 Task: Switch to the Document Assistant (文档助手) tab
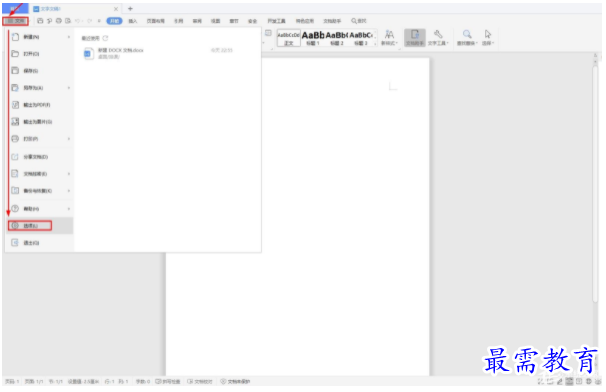(332, 21)
